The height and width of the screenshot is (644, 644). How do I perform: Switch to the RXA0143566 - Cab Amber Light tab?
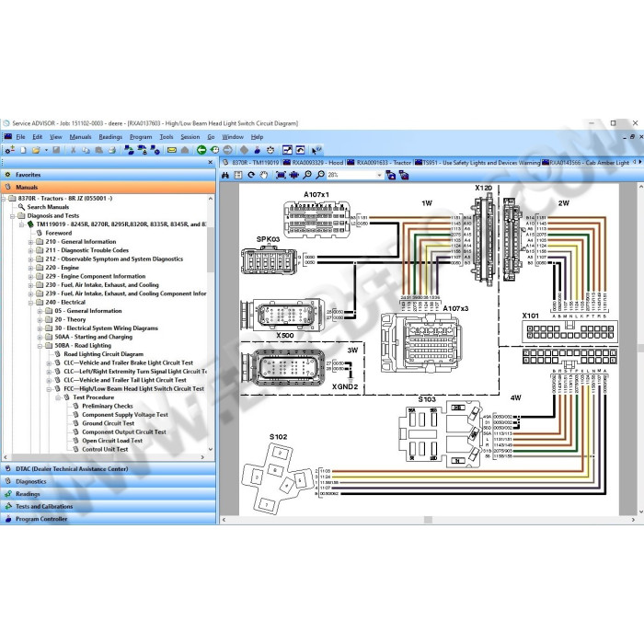(585, 163)
